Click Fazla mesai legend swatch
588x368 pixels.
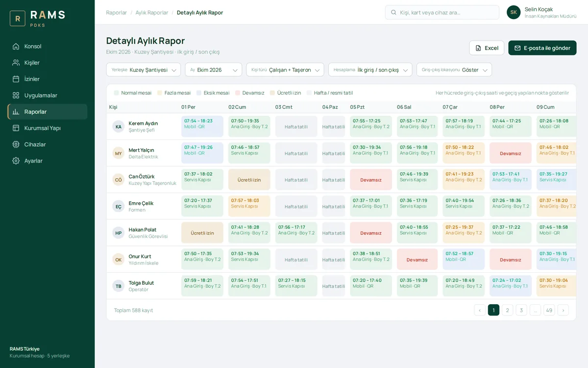click(160, 93)
